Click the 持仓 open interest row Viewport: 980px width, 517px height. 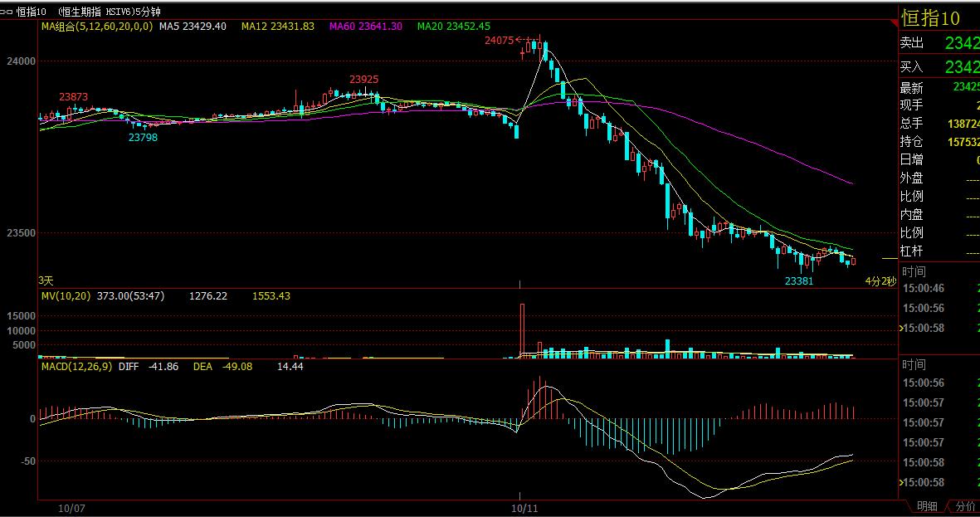939,142
